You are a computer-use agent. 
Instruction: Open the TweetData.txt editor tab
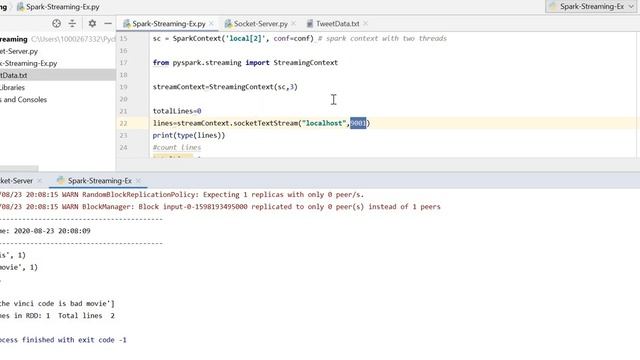[x=338, y=24]
